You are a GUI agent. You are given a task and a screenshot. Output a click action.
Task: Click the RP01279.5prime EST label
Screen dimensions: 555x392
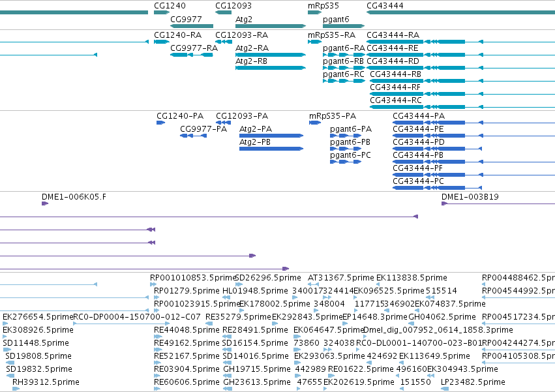[187, 291]
